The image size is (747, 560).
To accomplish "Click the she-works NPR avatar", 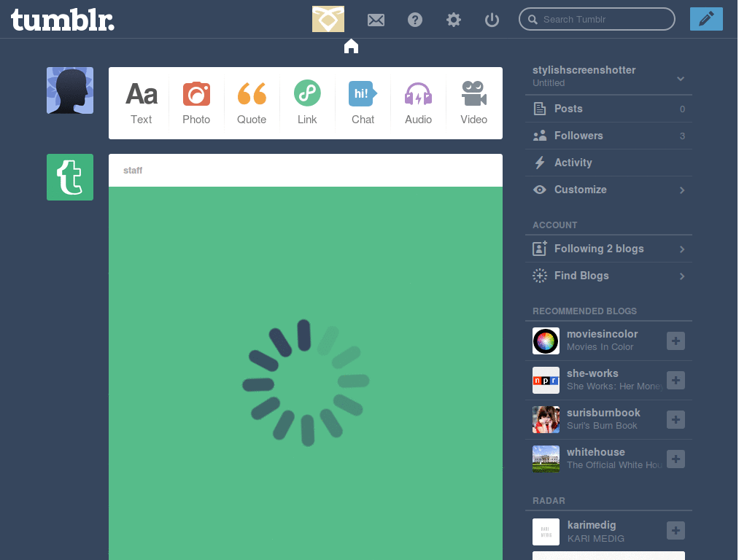I will [546, 380].
